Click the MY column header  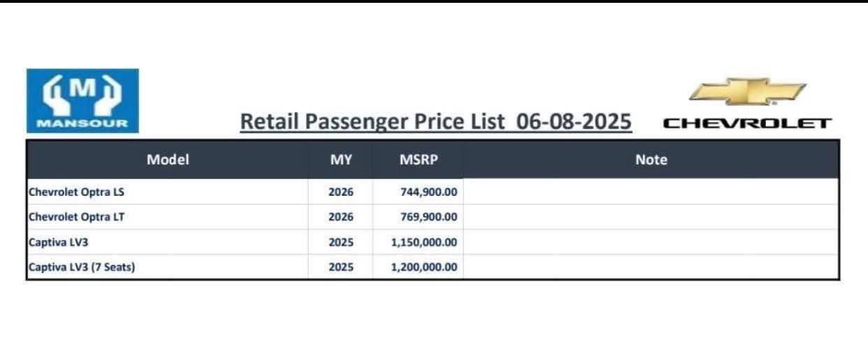pos(341,160)
